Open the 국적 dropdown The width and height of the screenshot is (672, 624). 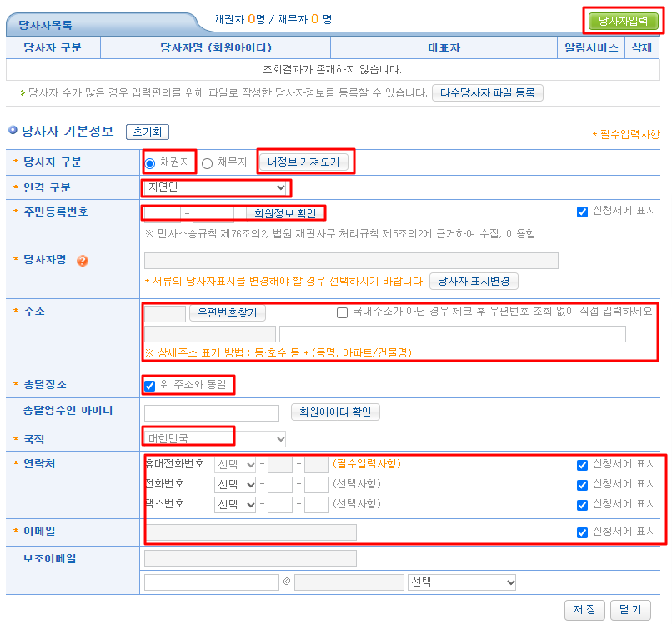point(215,438)
